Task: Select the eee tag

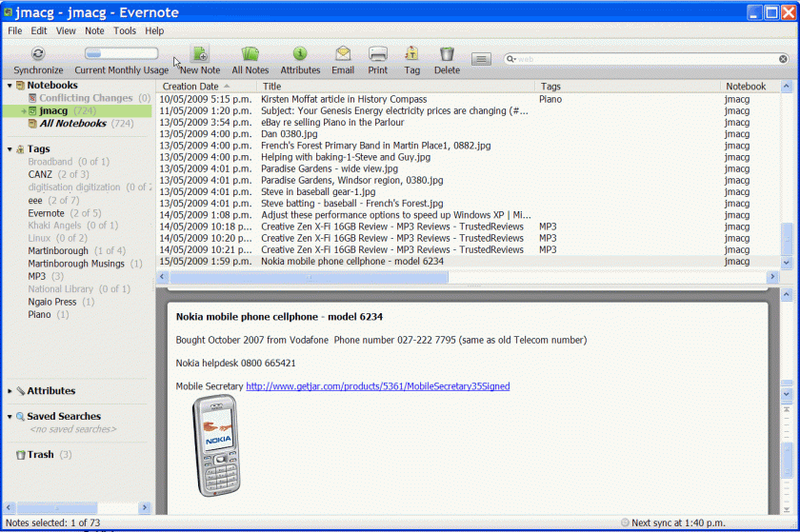Action: tap(35, 200)
